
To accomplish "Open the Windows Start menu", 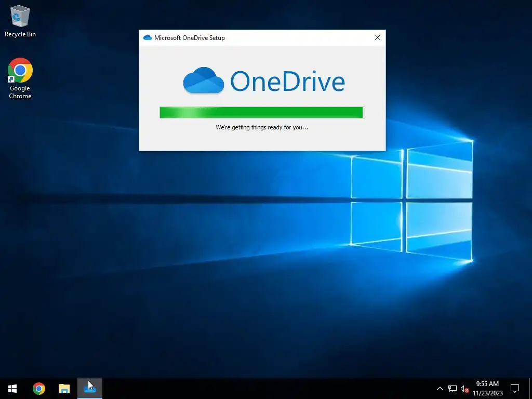I will tap(12, 389).
